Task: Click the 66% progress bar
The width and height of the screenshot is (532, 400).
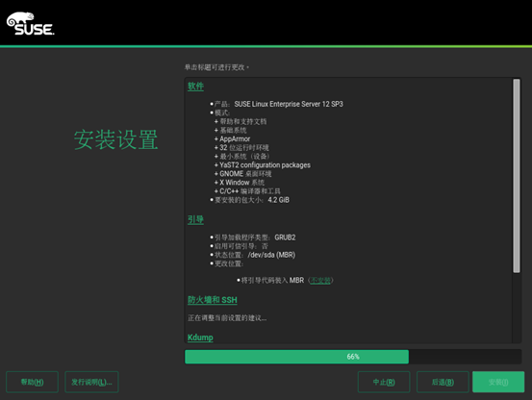Action: (353, 357)
